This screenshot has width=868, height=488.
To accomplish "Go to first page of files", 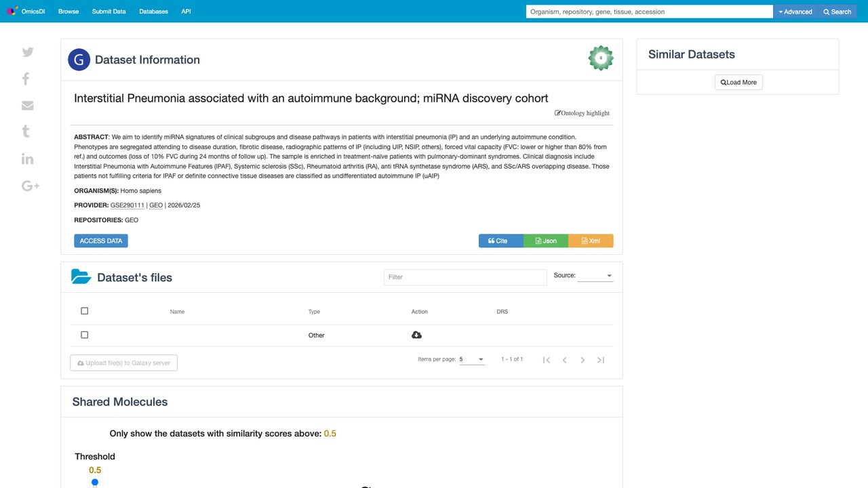I will point(547,360).
